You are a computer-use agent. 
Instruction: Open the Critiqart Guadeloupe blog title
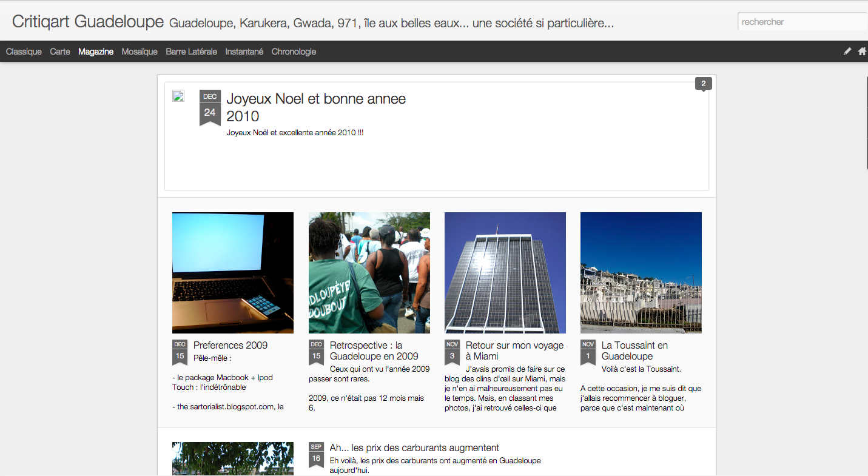coord(88,22)
